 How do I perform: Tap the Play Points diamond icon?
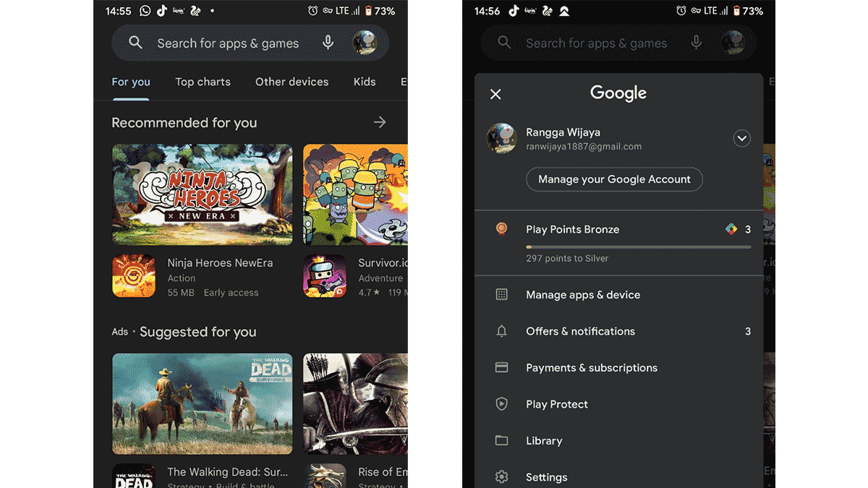click(731, 229)
